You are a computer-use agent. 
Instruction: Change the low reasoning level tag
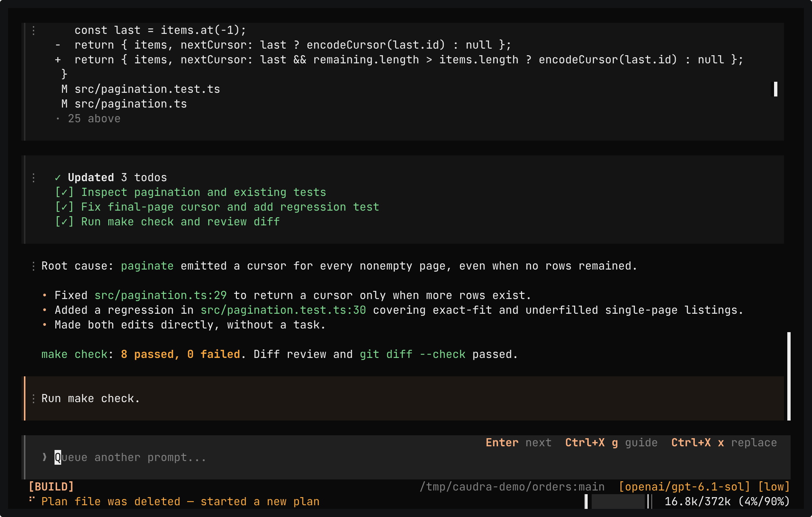[x=774, y=487]
